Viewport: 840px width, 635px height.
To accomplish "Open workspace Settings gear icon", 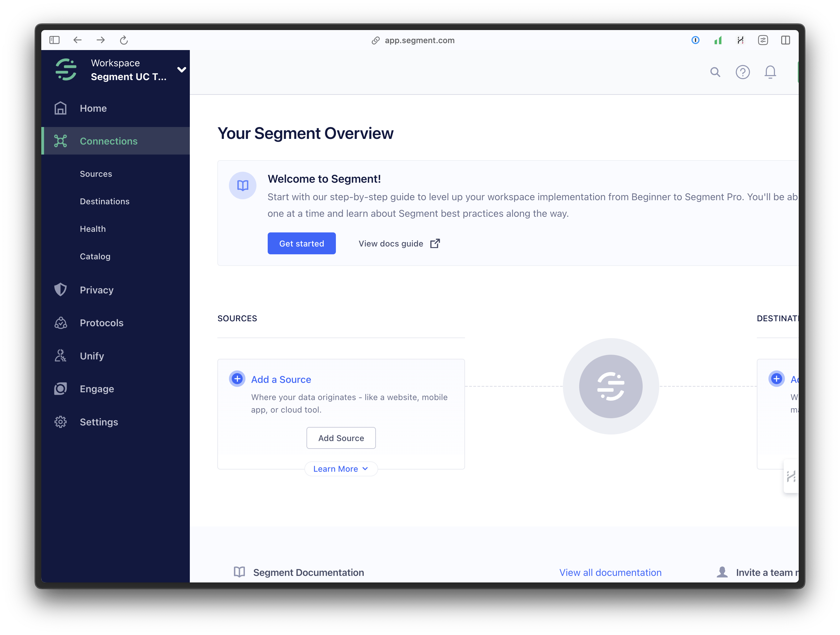I will click(61, 422).
